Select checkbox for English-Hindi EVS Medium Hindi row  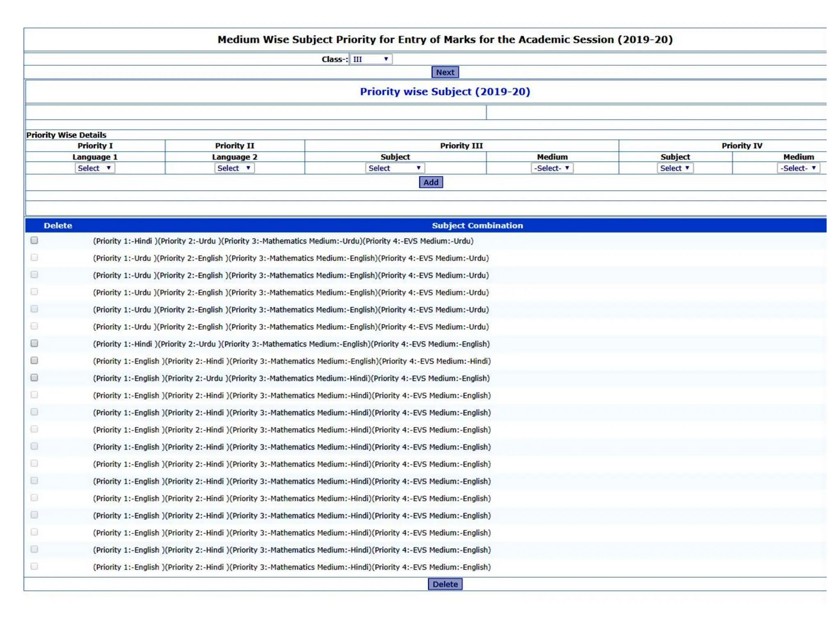point(34,361)
